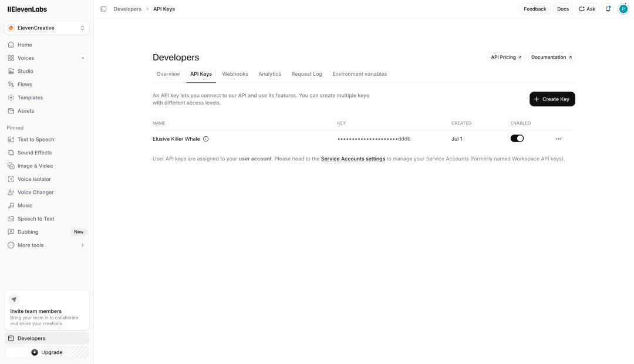Open the Voice Isolator tool

47,179
